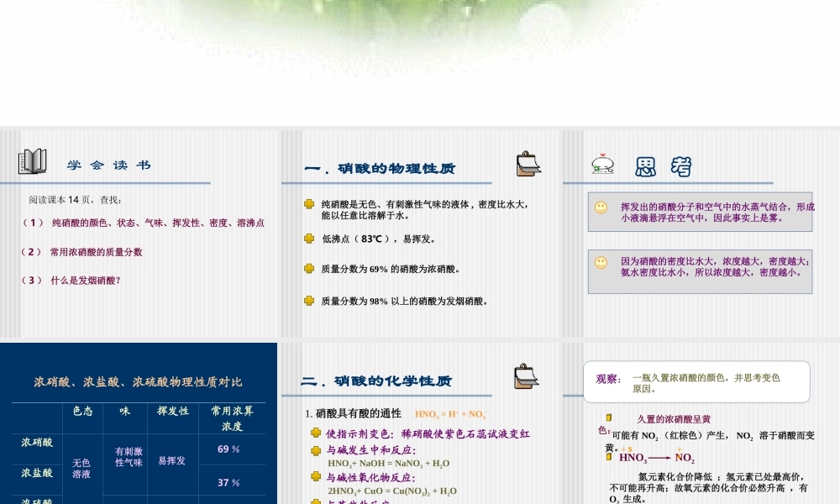Click the yellow bullet beside 质量分数为69%
The image size is (840, 504).
[x=309, y=269]
